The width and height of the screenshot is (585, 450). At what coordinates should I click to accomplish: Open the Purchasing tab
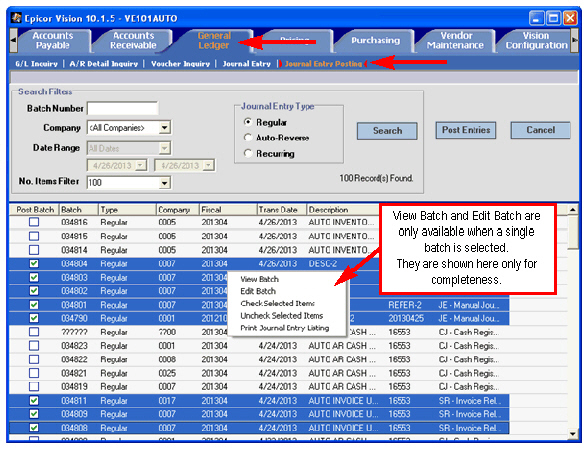375,40
